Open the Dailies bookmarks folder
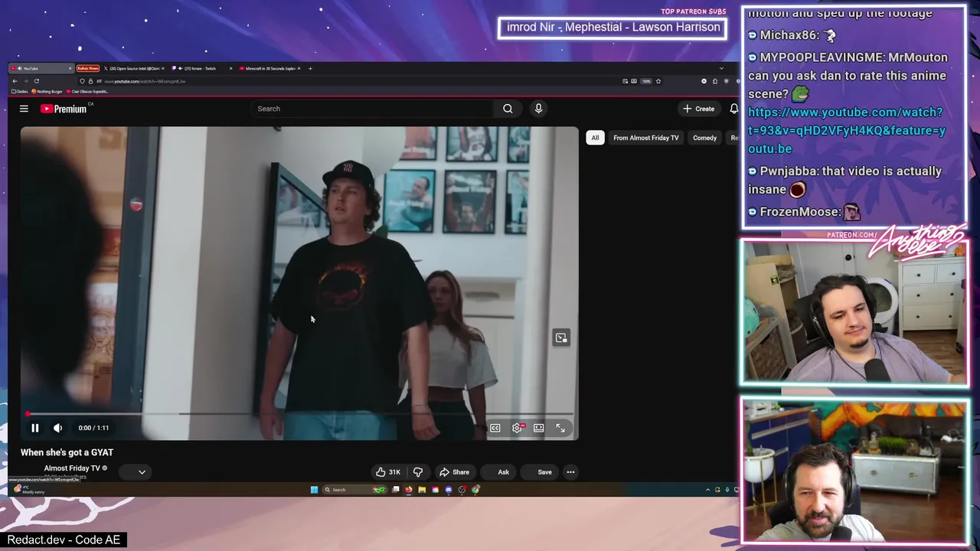 point(19,91)
